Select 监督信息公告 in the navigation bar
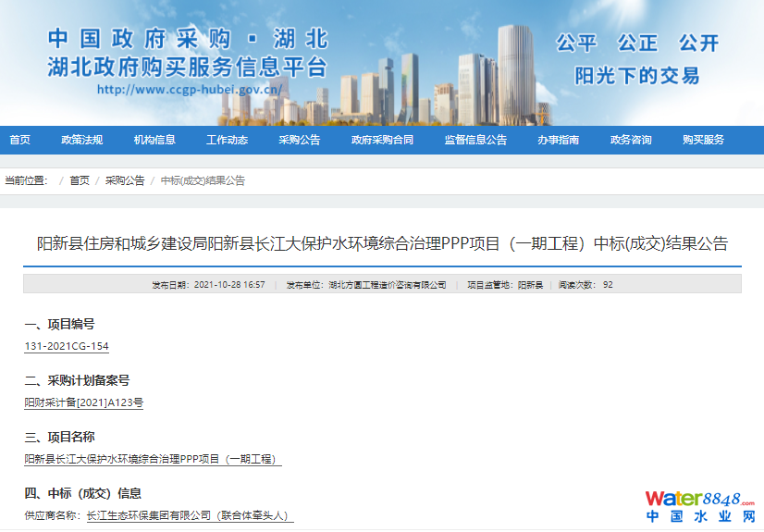Viewport: 764px width, 532px height. 475,140
